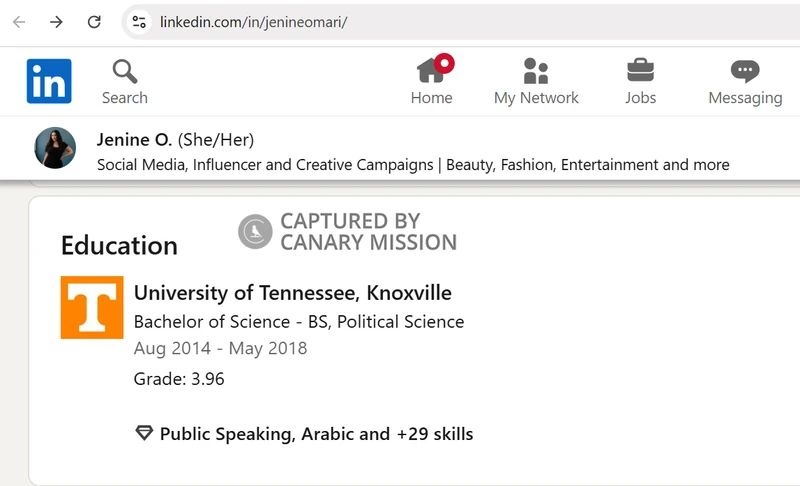800x486 pixels.
Task: Open LinkedIn Search
Action: point(125,82)
